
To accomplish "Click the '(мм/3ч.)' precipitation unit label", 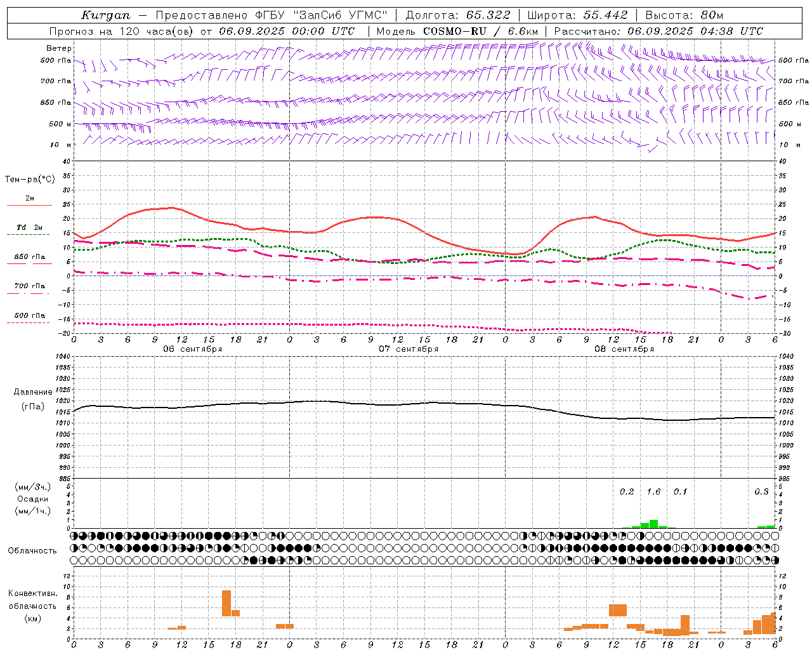I will (x=33, y=487).
